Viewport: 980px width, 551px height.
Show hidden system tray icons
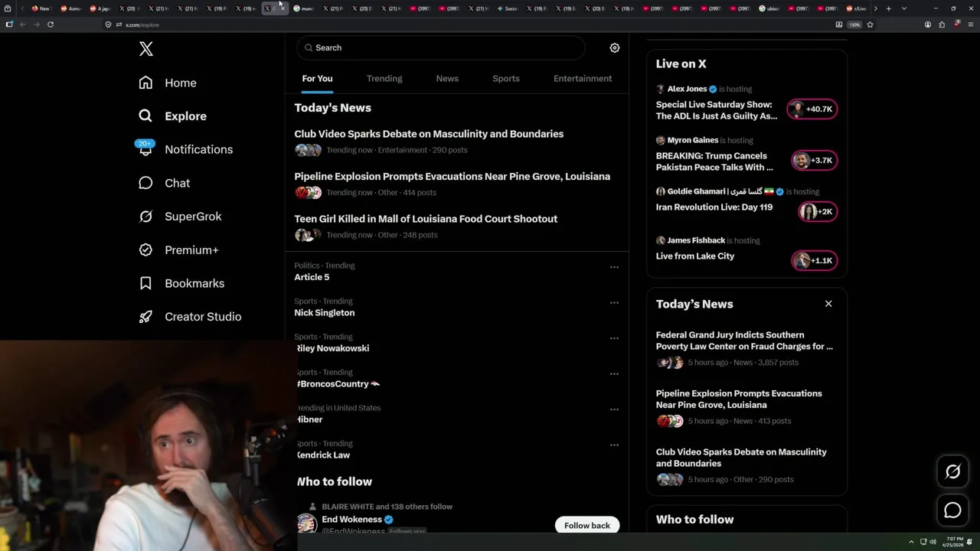(911, 542)
